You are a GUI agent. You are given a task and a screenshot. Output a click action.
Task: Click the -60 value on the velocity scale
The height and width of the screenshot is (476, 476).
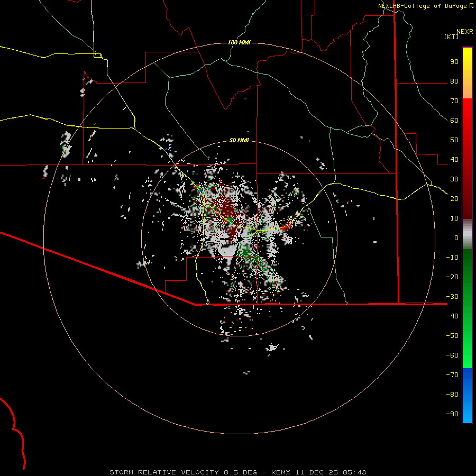(452, 355)
